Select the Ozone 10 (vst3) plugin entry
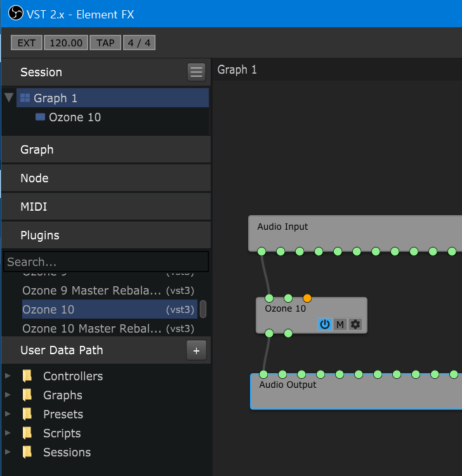 click(110, 309)
